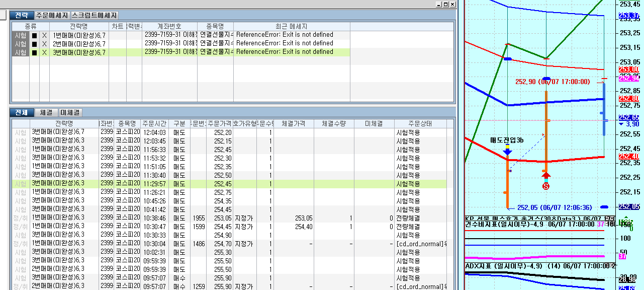Select the 체결 orders tab
Image resolution: width=644 pixels, height=290 pixels.
[x=46, y=112]
